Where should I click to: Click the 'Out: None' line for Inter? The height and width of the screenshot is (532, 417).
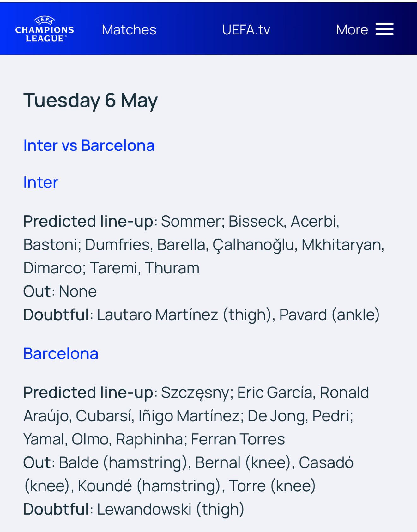point(60,291)
